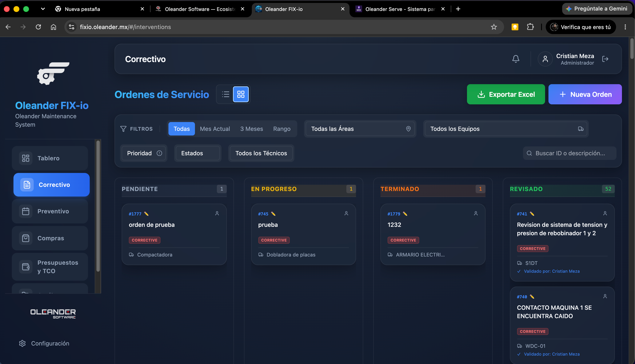Viewport: 635px width, 364px height.
Task: Open Revision de sistema de tension card
Action: tap(562, 243)
